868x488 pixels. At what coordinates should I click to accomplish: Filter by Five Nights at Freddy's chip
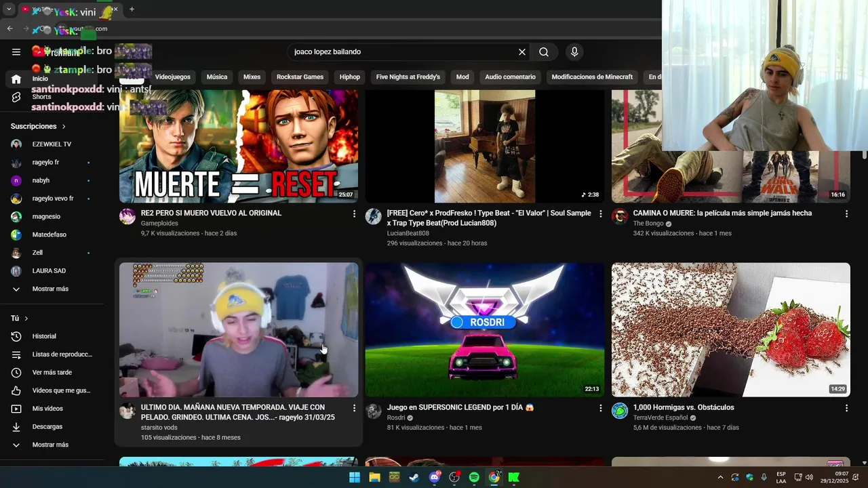click(x=408, y=77)
